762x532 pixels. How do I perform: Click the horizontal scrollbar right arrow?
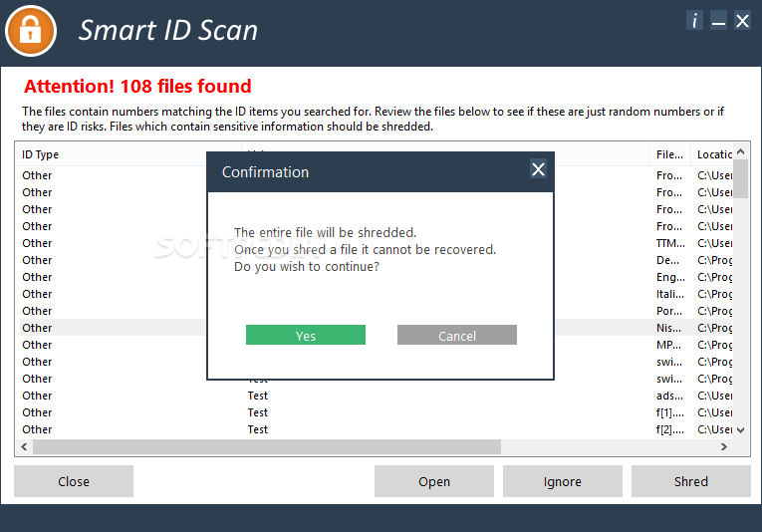click(724, 446)
